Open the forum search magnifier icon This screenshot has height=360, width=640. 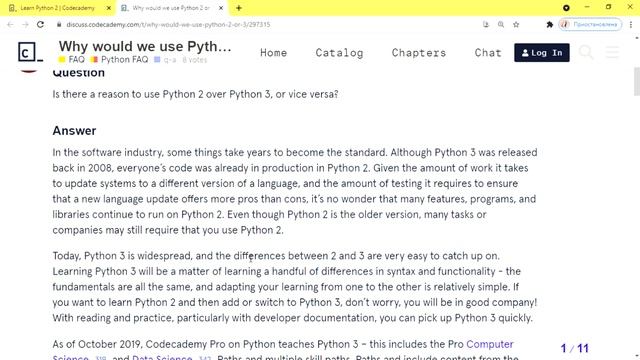pos(586,52)
